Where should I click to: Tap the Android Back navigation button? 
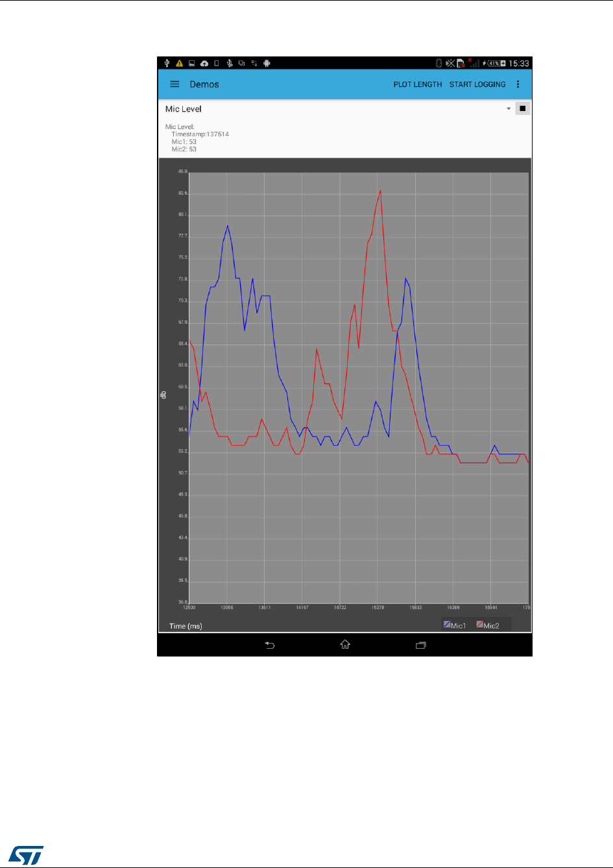[x=270, y=645]
